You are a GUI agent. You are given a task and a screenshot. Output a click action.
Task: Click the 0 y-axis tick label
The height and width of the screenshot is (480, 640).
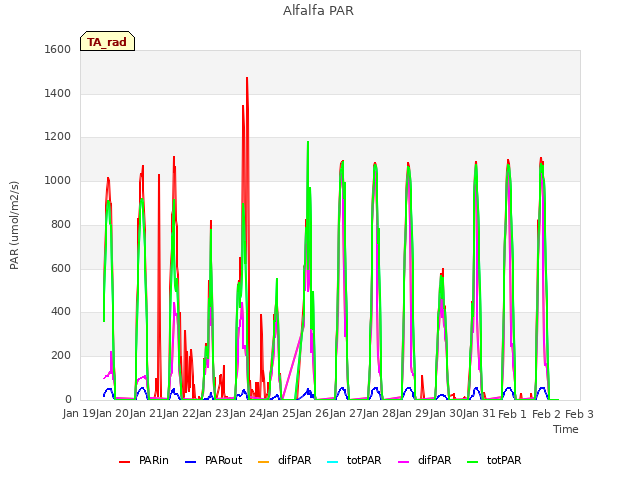pos(68,400)
